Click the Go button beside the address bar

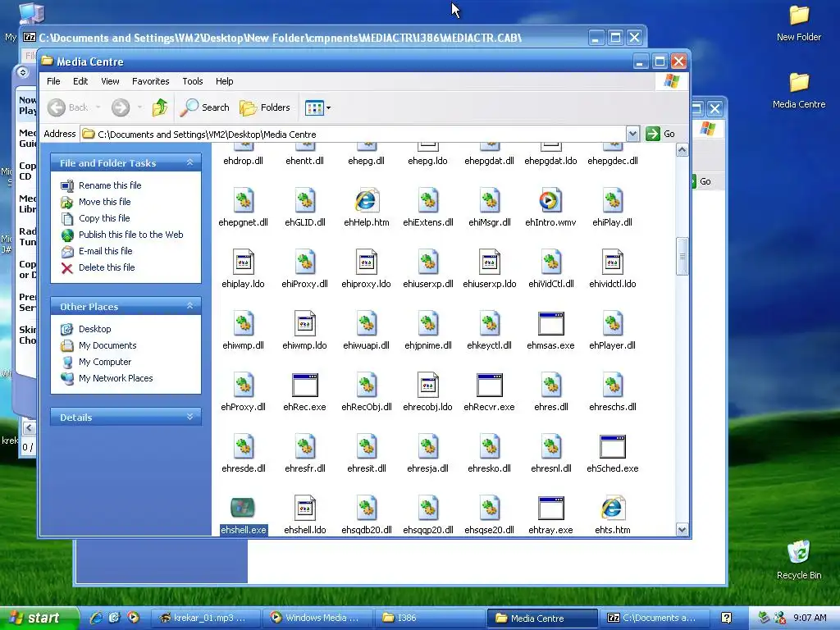click(x=660, y=134)
